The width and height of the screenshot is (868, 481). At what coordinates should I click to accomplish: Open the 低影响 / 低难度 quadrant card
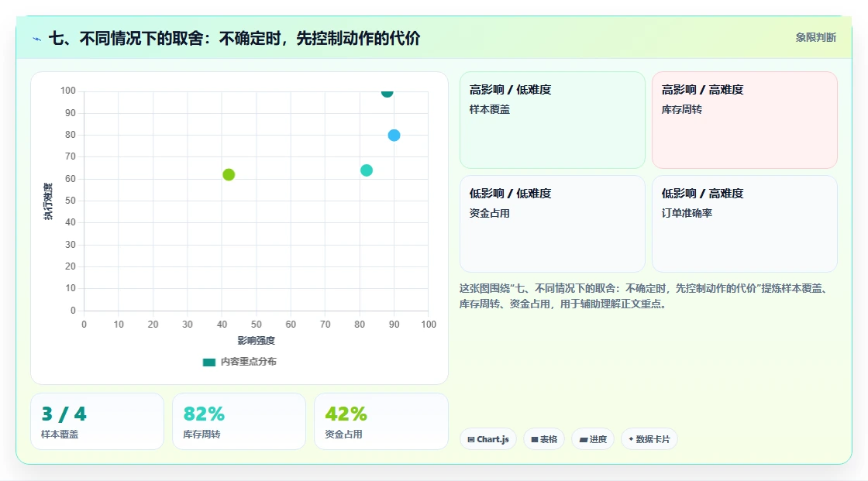553,224
